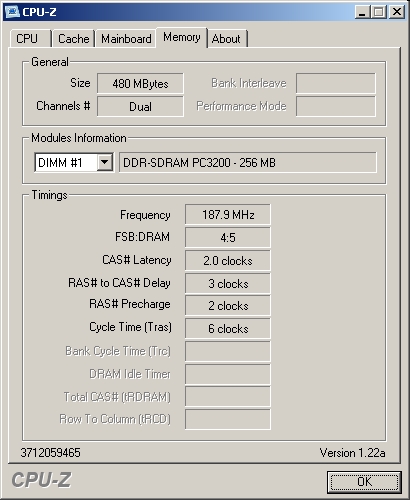The height and width of the screenshot is (500, 410).
Task: Close the CPU-Z window
Action: pyautogui.click(x=397, y=12)
